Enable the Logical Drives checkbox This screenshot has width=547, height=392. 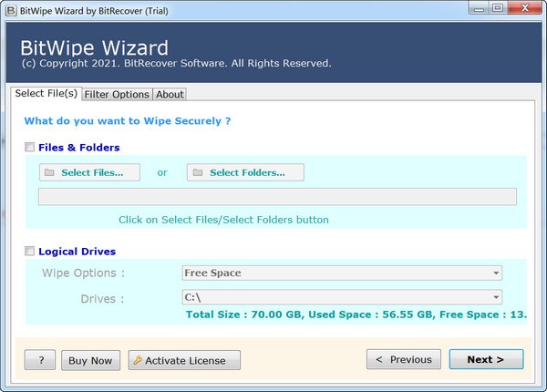[x=30, y=251]
